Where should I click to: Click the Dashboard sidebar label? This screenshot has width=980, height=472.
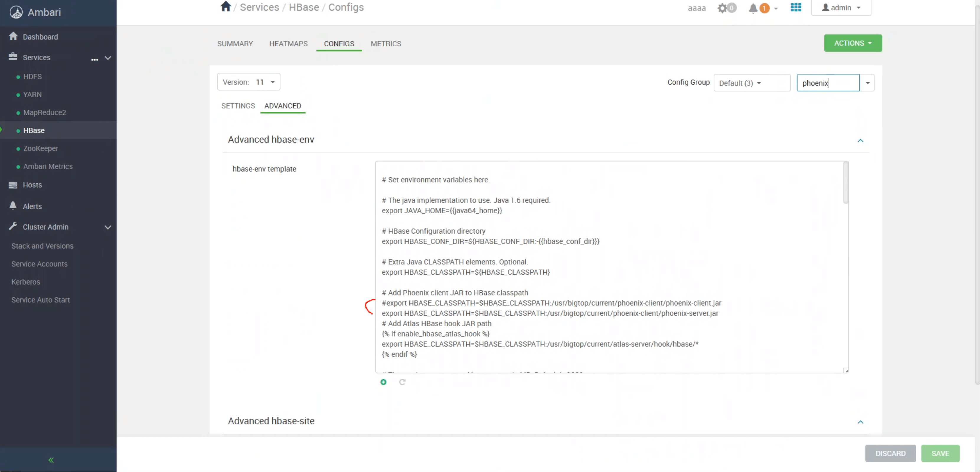(40, 37)
